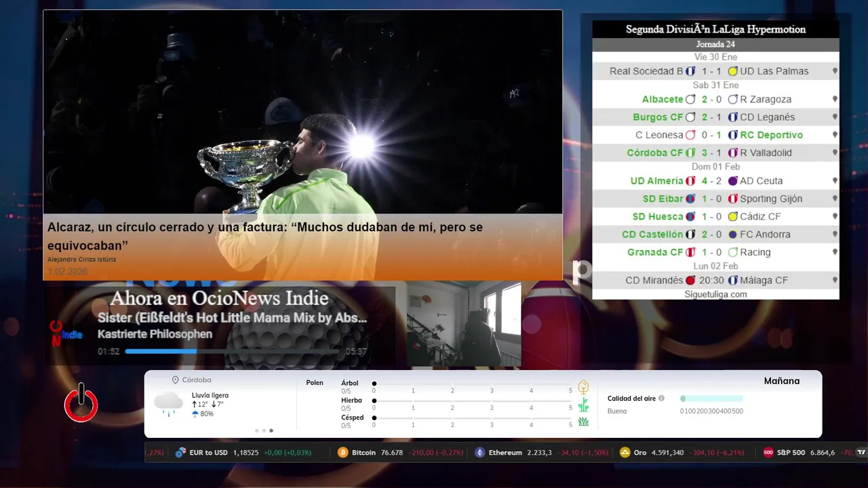
Task: Click the venue pin on the Albacete match row
Action: [x=835, y=99]
